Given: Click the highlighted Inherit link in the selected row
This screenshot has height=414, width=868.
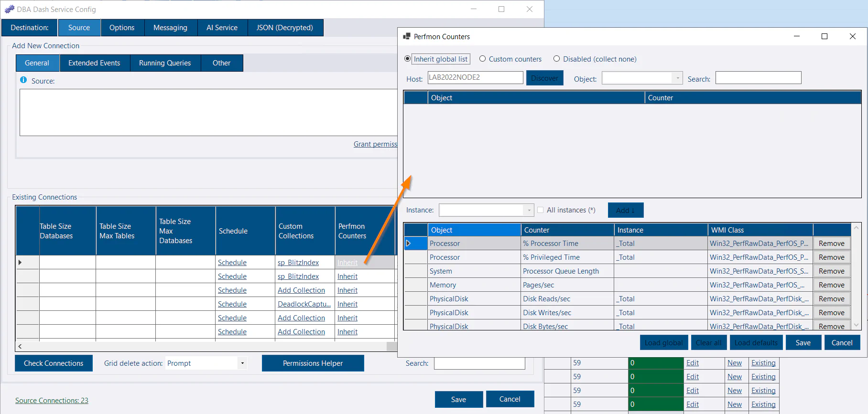Looking at the screenshot, I should 347,263.
